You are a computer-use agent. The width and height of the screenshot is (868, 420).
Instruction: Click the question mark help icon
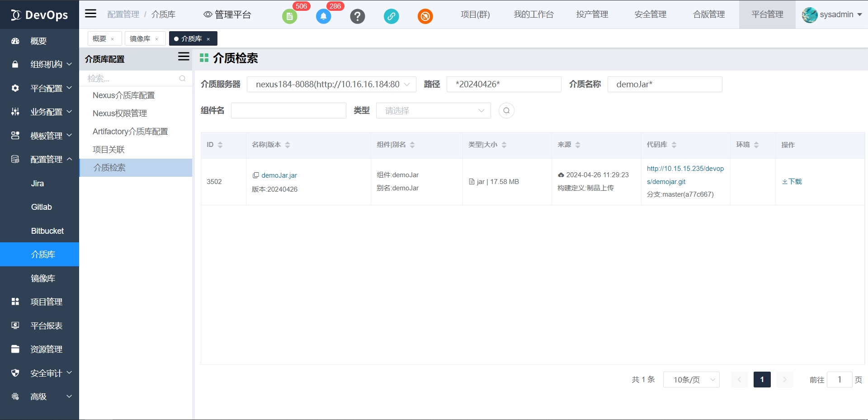[357, 17]
